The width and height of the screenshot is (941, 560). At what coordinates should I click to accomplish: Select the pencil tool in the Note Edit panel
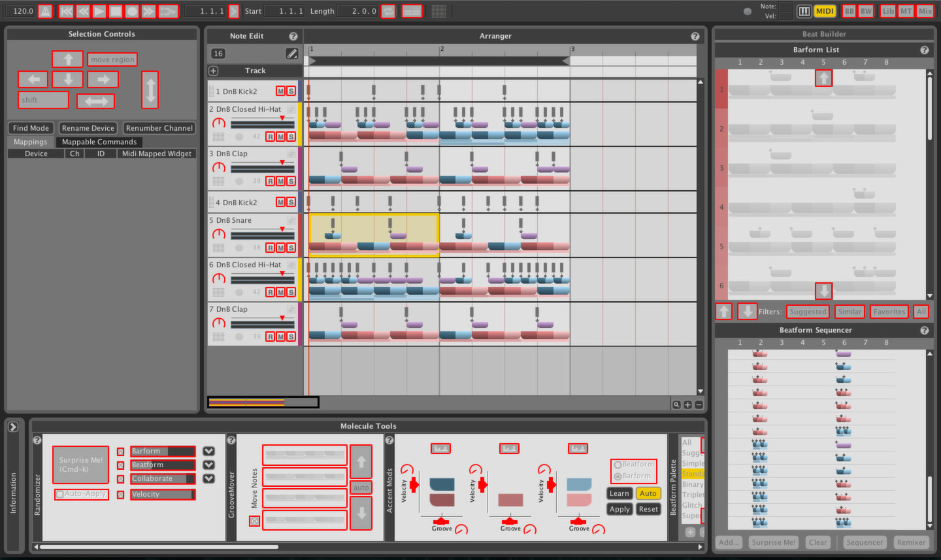coord(292,53)
